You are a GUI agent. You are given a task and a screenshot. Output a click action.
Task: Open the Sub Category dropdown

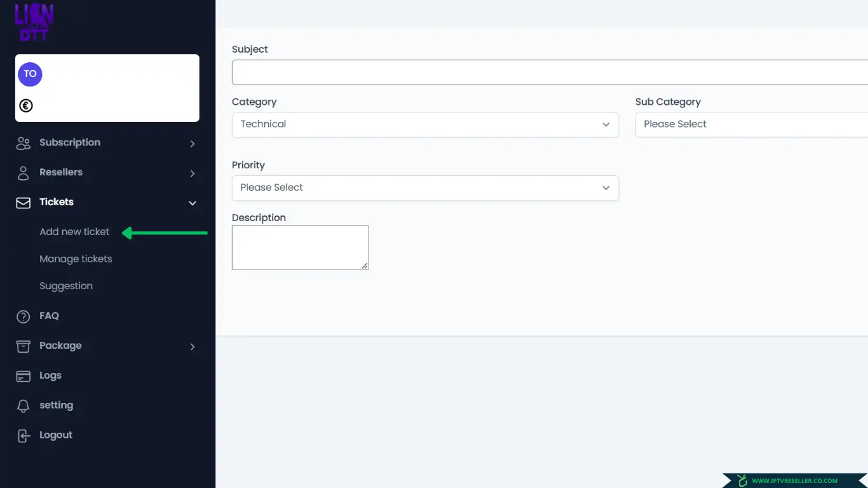751,125
